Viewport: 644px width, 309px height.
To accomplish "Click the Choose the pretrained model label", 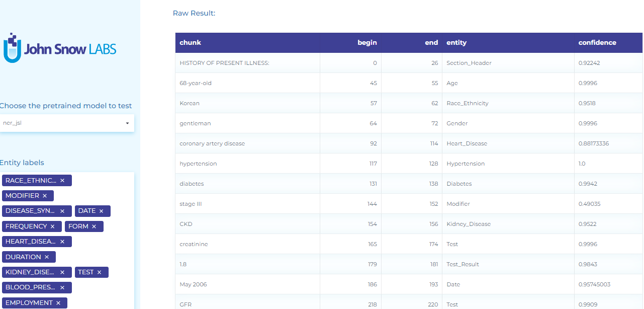I will (66, 106).
